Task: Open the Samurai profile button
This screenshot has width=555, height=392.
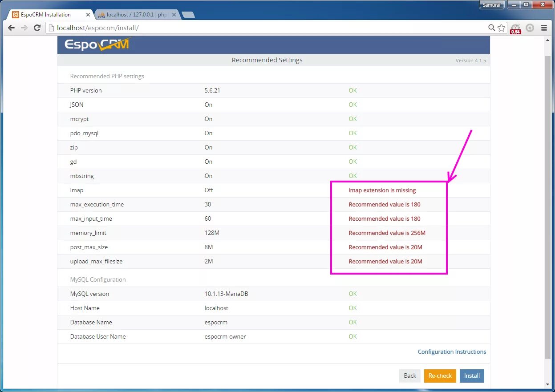Action: (x=492, y=5)
